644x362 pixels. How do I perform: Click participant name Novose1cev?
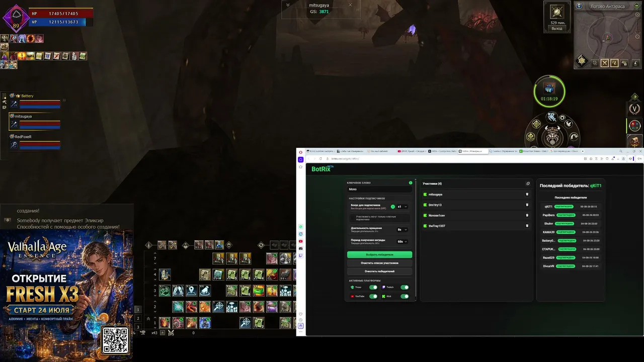point(437,215)
